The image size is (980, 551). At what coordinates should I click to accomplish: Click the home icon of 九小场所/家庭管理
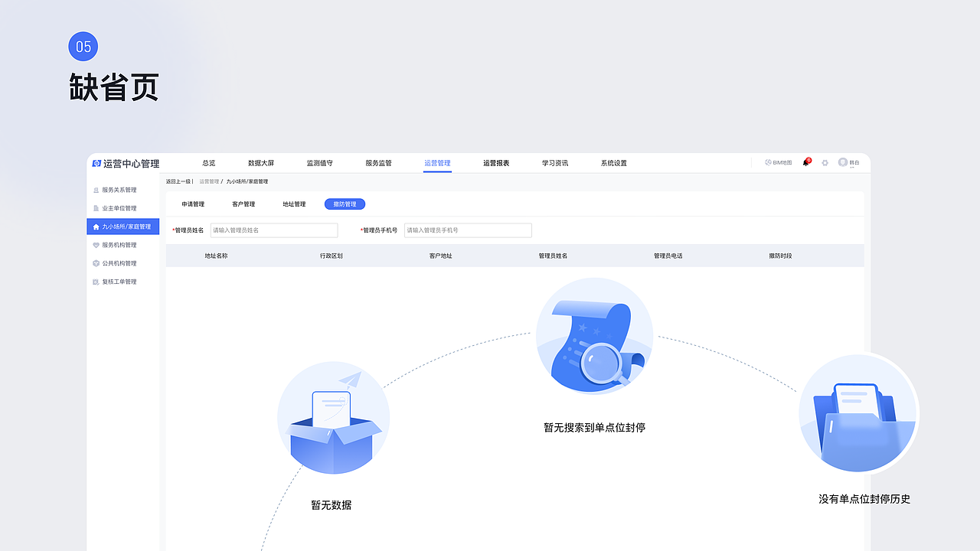(96, 227)
